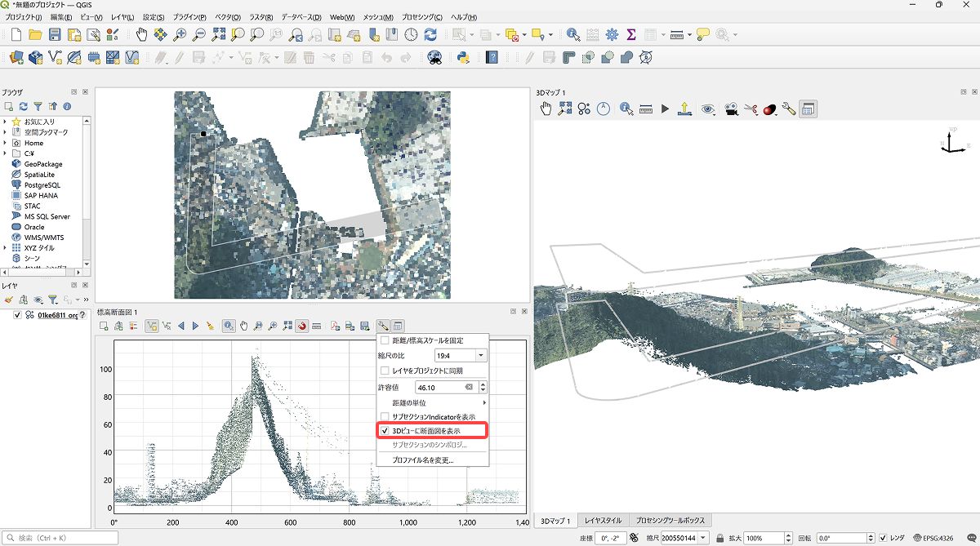Click the elevation profile capture curve icon
980x546 pixels.
151,326
